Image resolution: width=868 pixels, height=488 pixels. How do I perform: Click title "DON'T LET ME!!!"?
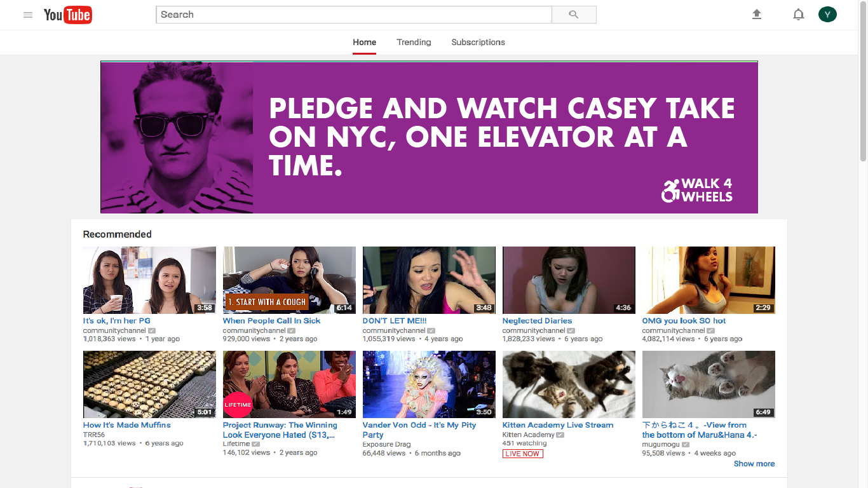pos(395,321)
